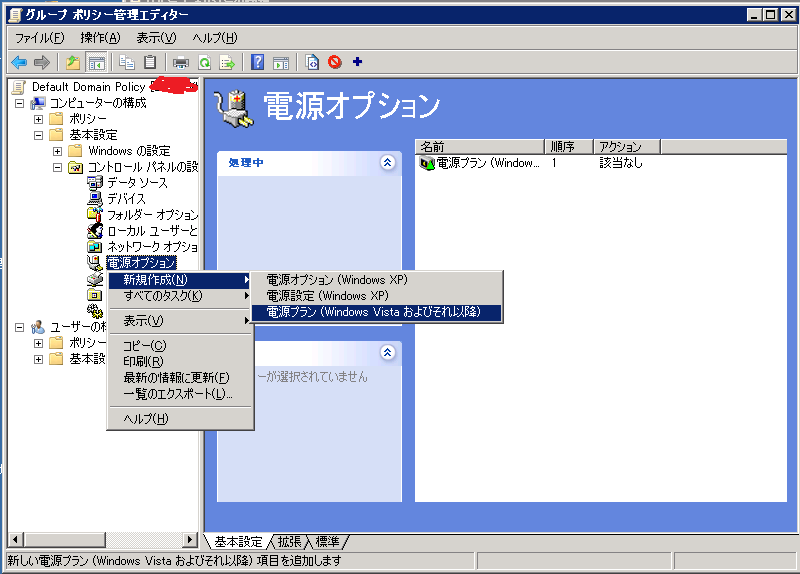
Task: Collapse the コンピューターの構成 node
Action: click(19, 104)
